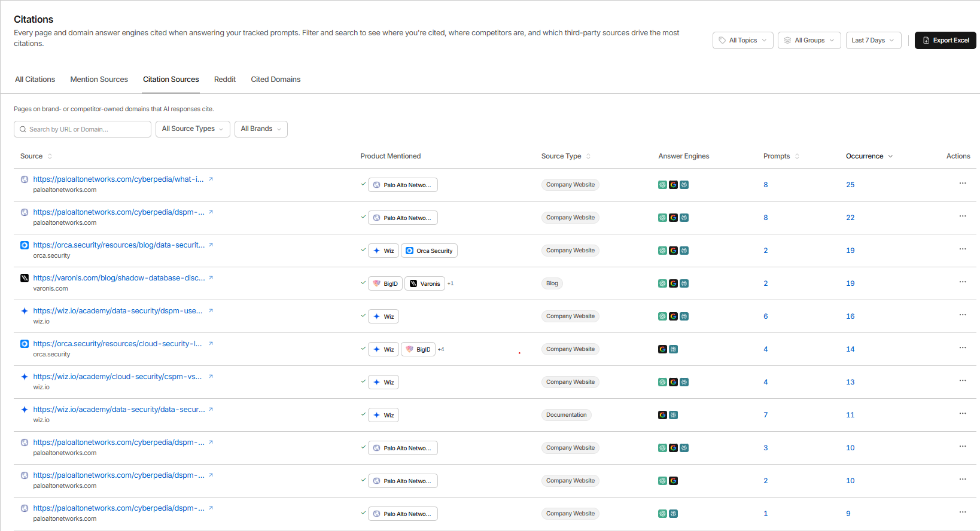Click varonis.com favicon in Source column

(x=25, y=278)
